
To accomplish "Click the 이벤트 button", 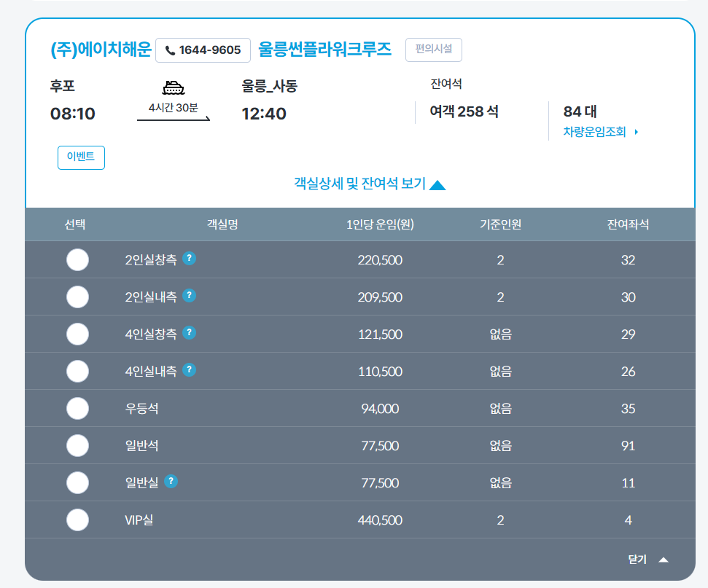I will [81, 157].
